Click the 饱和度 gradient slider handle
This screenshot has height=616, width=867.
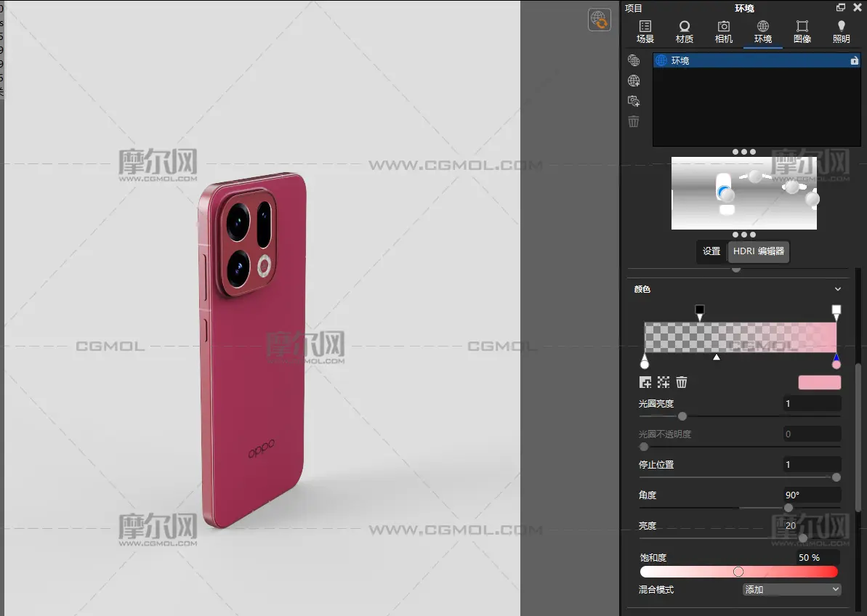point(738,572)
